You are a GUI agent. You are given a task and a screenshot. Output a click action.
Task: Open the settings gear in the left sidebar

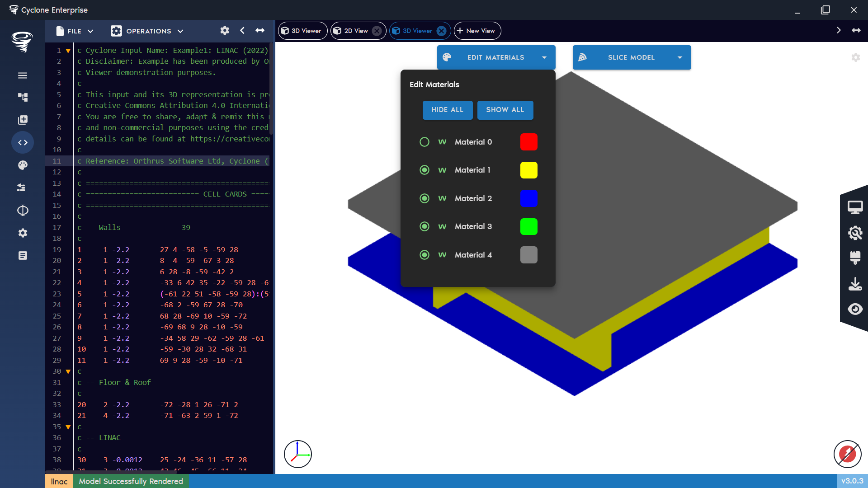point(23,233)
